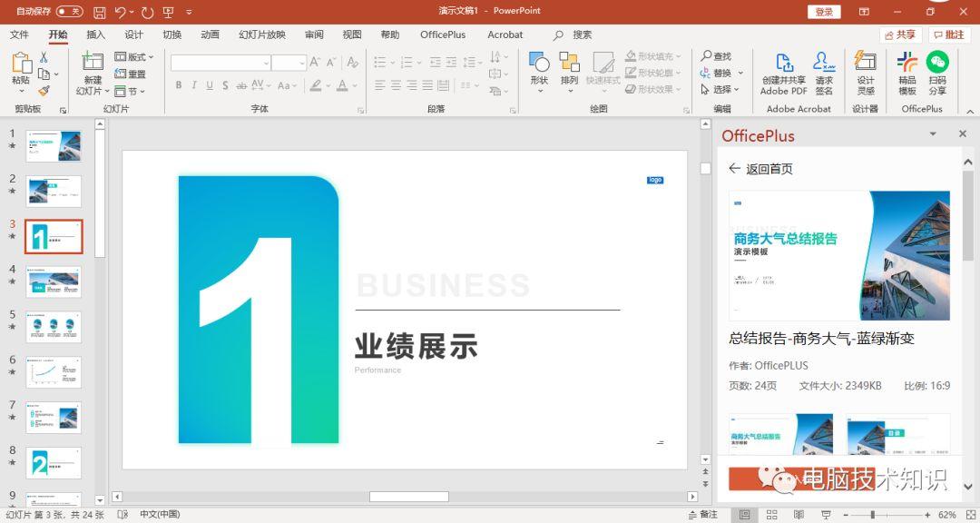Click the zoom slider in status bar
This screenshot has width=980, height=523.
point(872,515)
